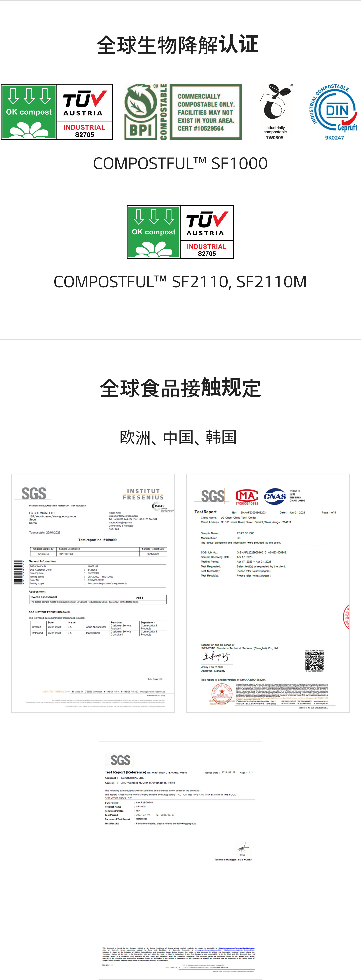
Task: Click the TÜV Austria INDUSTRIAL S2705 mark above SF1000
Action: (85, 112)
